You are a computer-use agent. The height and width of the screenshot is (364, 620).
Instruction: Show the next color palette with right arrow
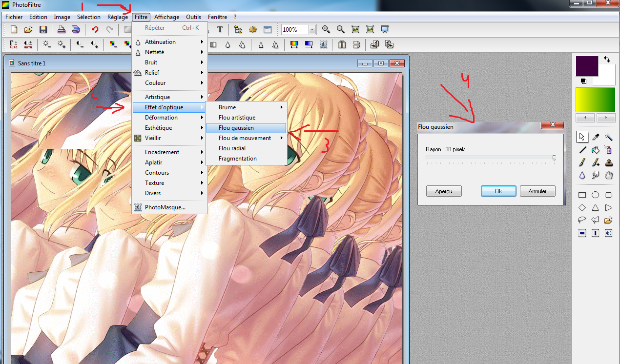point(606,118)
